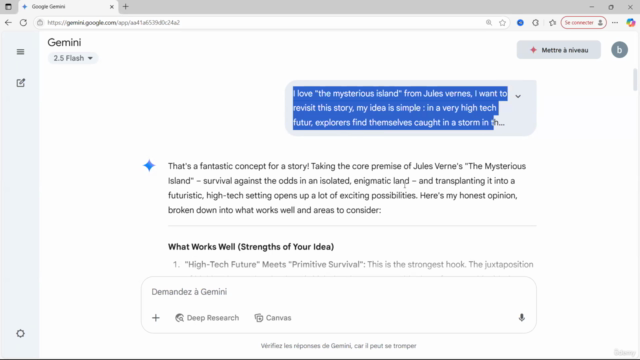Open the Copilot icon in the browser corner
This screenshot has width=640, height=360.
click(x=631, y=22)
